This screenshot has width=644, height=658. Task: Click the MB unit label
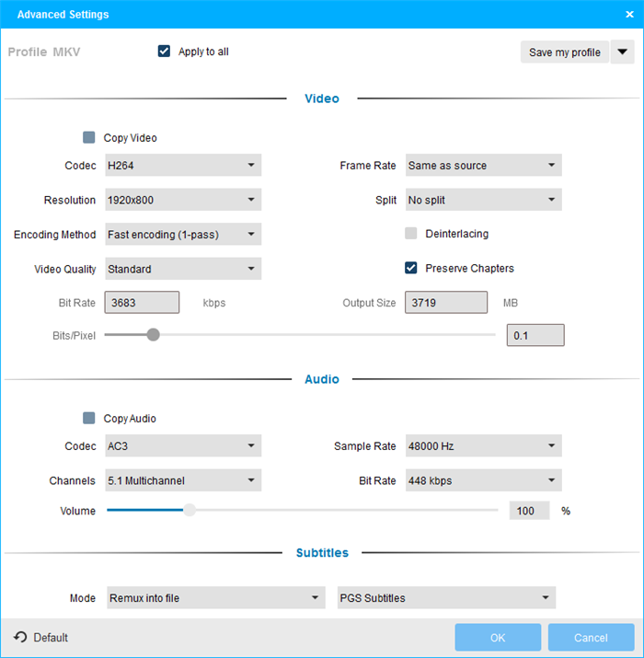click(511, 303)
